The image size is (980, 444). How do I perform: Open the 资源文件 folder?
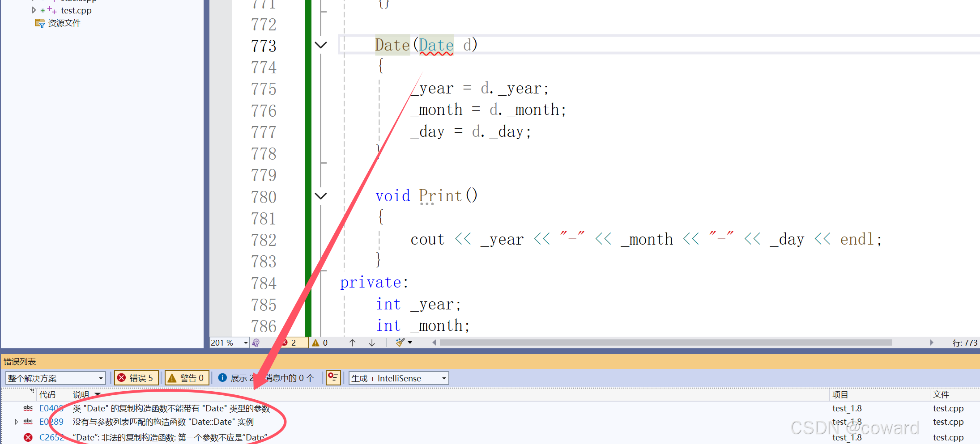pyautogui.click(x=64, y=23)
